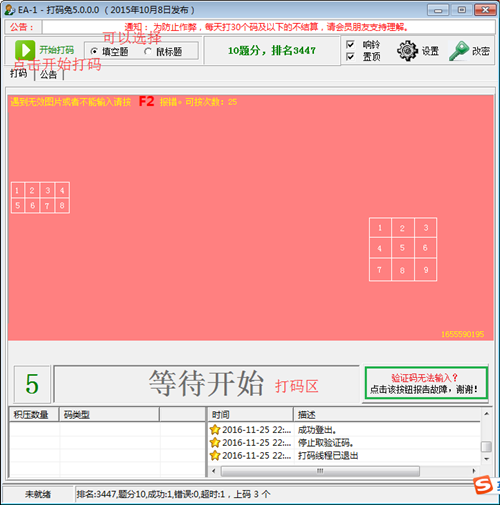This screenshot has height=505, width=500.
Task: Click star icon of 成功登出 log row
Action: tap(215, 430)
